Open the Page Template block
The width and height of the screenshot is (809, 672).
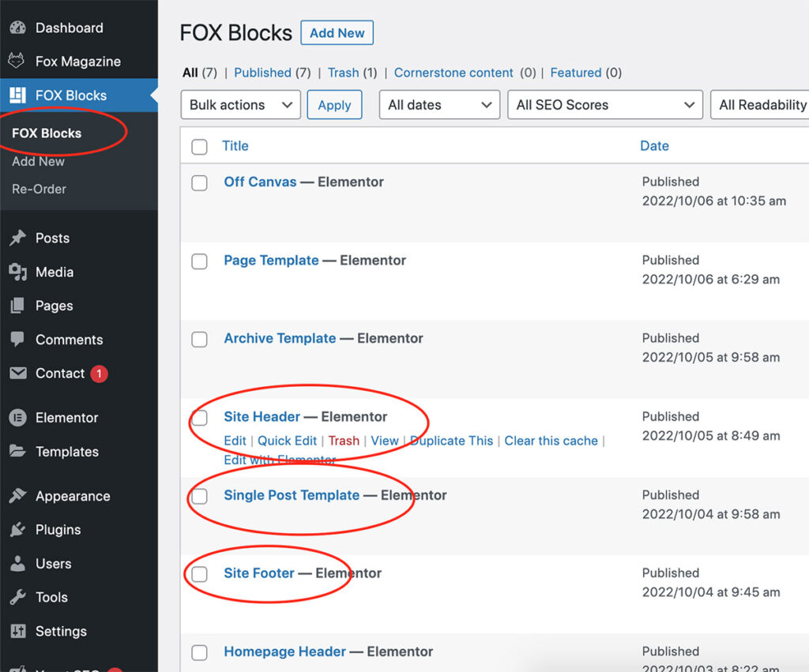271,260
